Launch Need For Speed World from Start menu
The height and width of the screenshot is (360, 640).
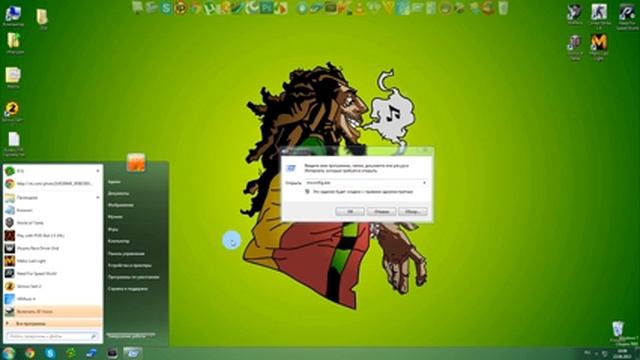point(53,273)
